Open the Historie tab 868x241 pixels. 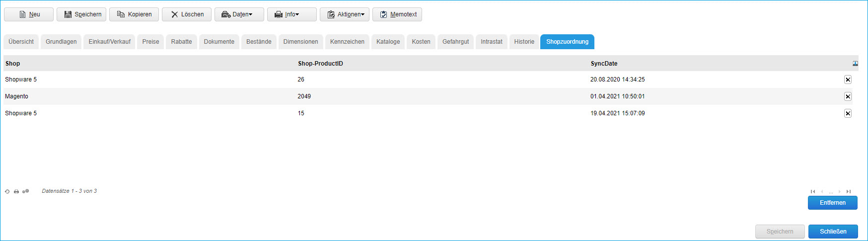coord(524,42)
